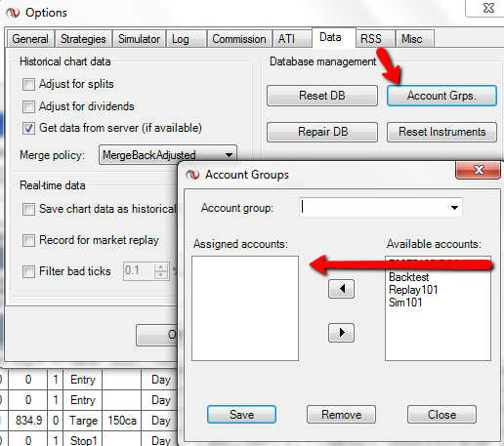
Task: Click the Remove button
Action: point(341,415)
